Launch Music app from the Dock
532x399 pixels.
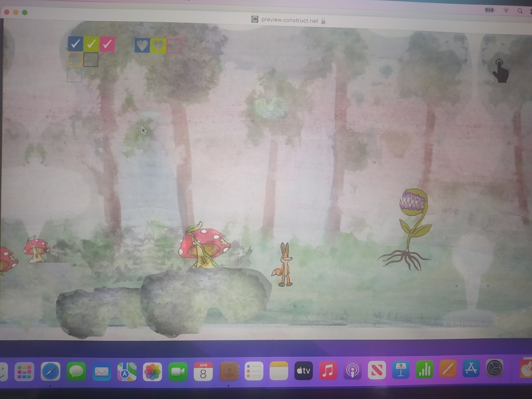328,370
